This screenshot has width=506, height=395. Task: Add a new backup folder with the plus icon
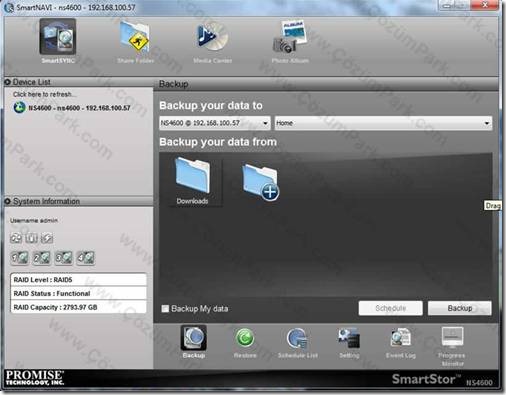261,182
